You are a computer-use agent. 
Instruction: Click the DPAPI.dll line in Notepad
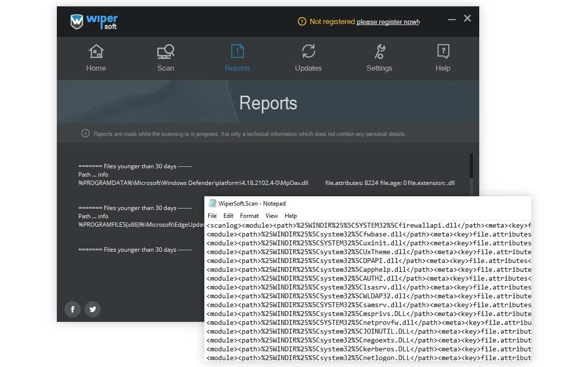point(368,261)
